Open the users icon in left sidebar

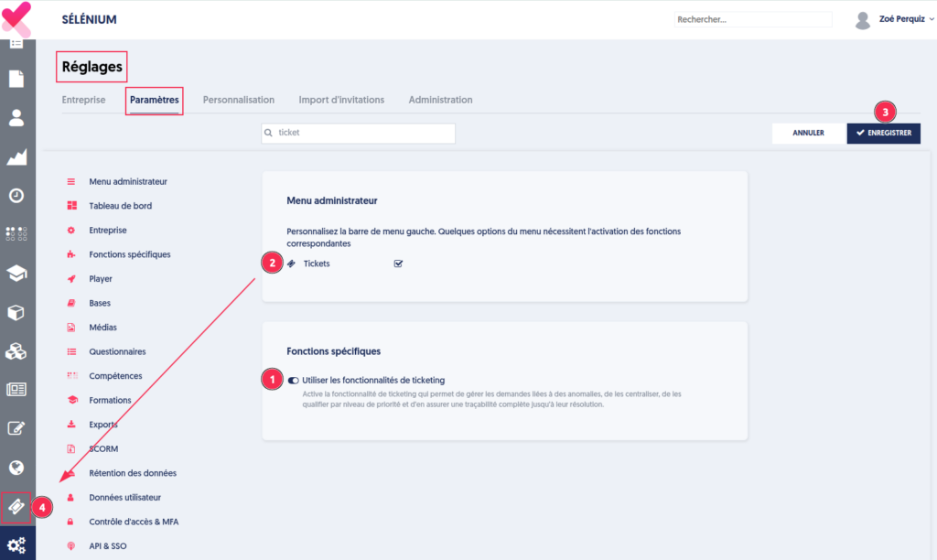[16, 118]
